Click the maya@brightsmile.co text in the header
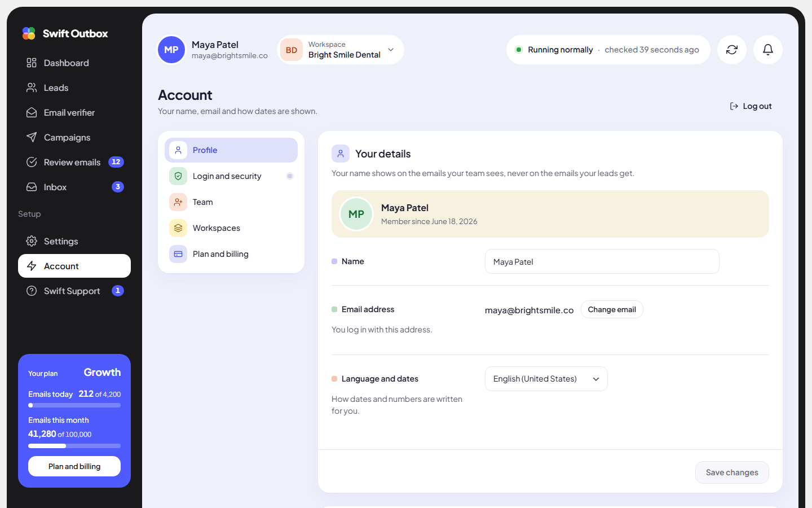 (x=230, y=56)
